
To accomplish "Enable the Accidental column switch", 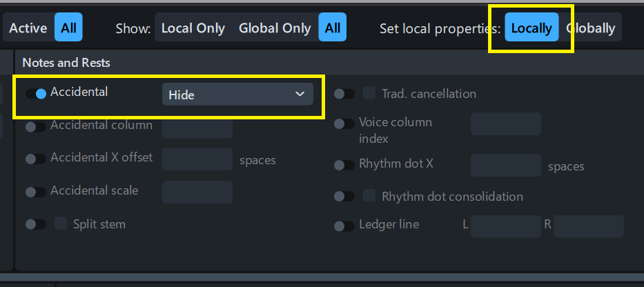I will 36,126.
